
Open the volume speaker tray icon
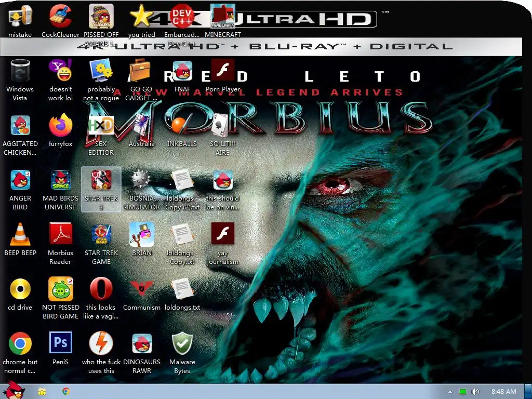pyautogui.click(x=475, y=392)
